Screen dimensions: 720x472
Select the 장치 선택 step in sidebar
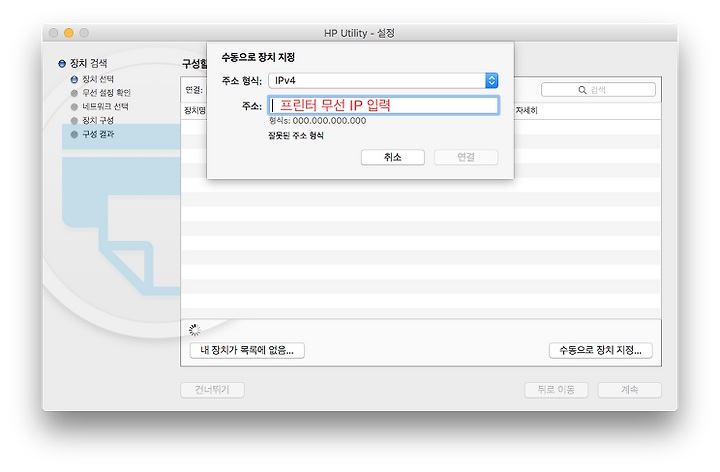coord(92,79)
